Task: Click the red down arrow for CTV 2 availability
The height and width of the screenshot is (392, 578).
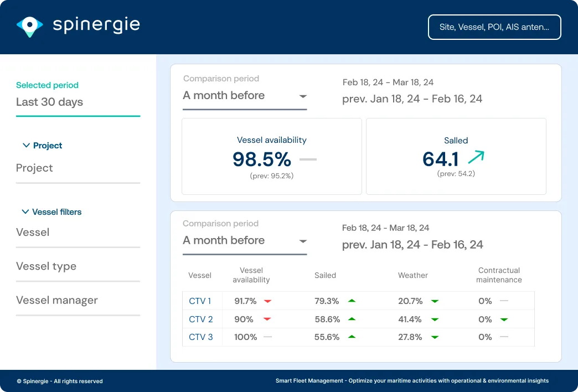Action: pos(267,319)
